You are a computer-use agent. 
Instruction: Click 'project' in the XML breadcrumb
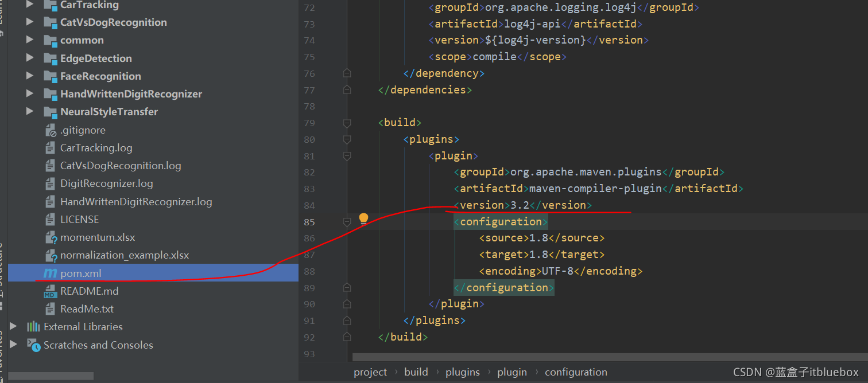coord(370,372)
